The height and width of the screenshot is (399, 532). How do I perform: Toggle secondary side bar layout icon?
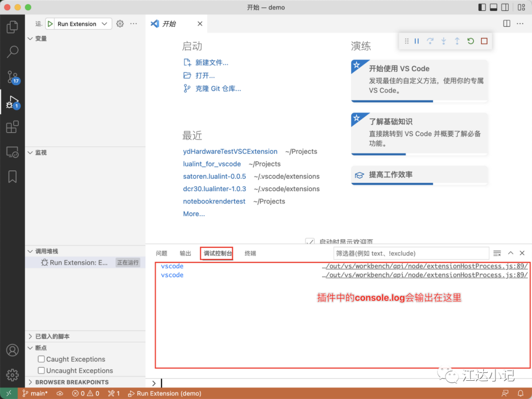click(505, 7)
